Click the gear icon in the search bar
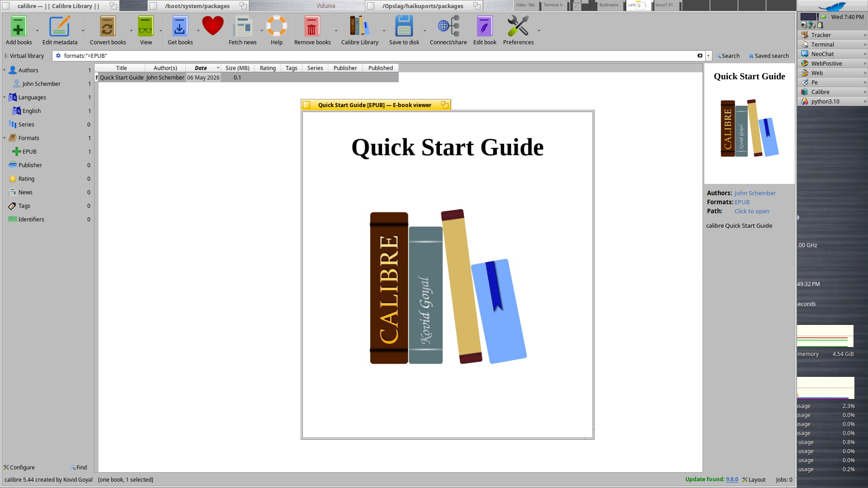The image size is (868, 488). pos(58,56)
